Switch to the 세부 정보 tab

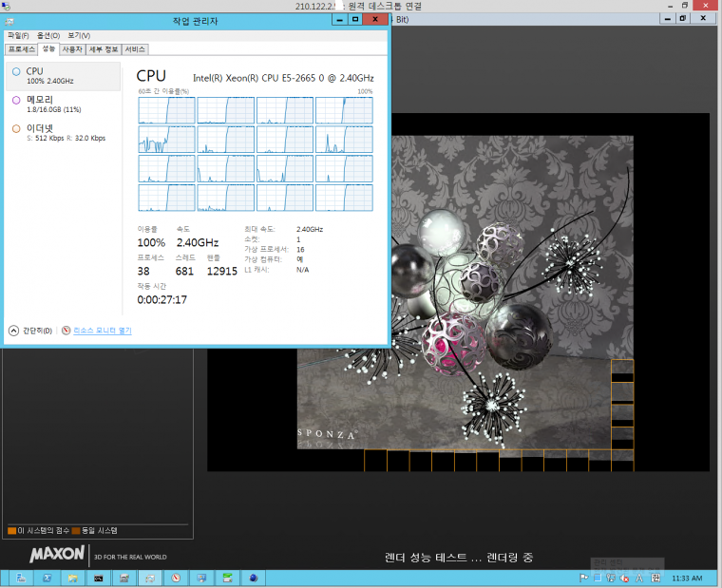[104, 49]
